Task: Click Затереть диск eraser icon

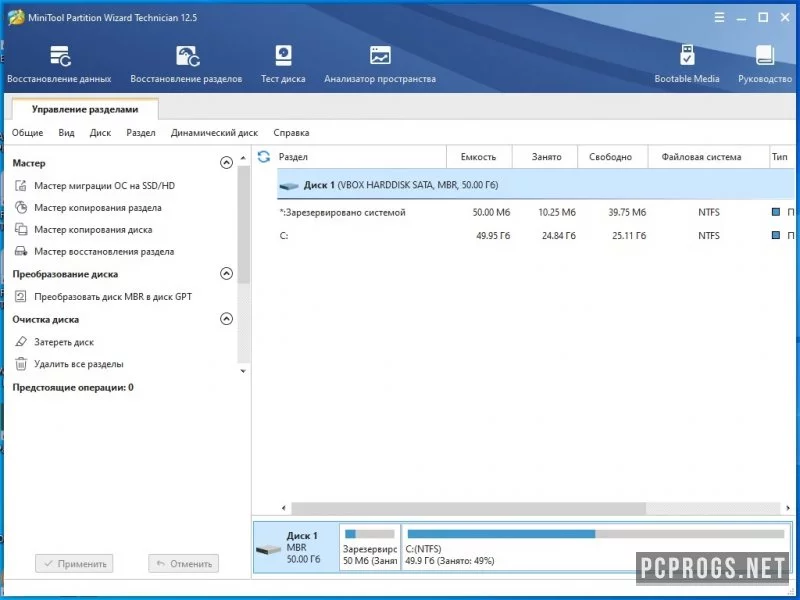Action: tap(20, 342)
